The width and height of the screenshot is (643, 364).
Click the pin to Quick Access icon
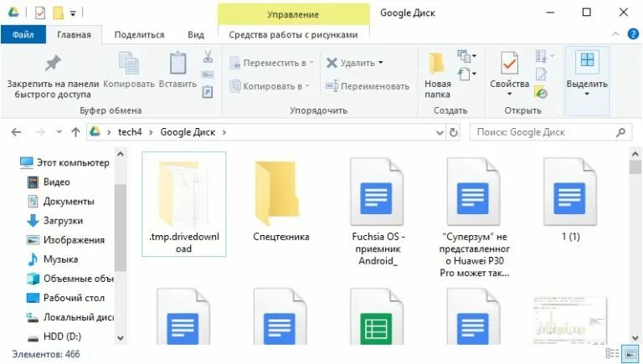pos(53,63)
